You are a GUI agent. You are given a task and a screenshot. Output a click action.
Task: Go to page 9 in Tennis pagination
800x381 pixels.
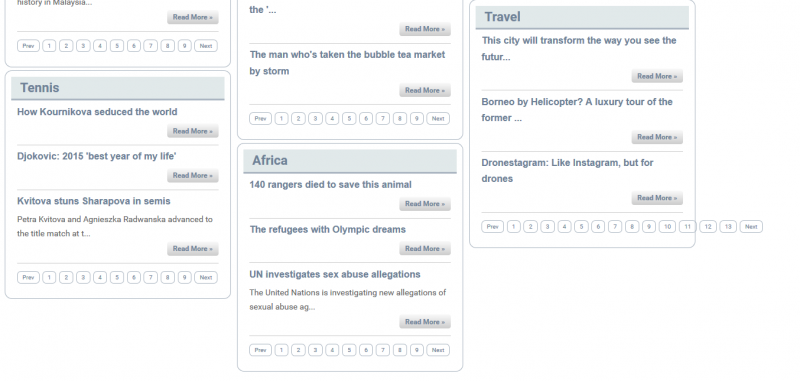185,277
